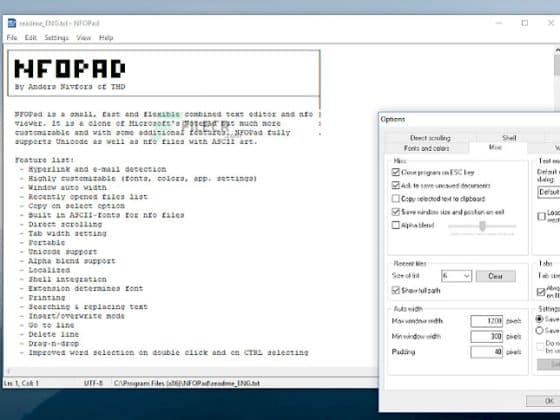Image resolution: width=560 pixels, height=420 pixels.
Task: Select the second Save radio button in Settings
Action: click(540, 331)
